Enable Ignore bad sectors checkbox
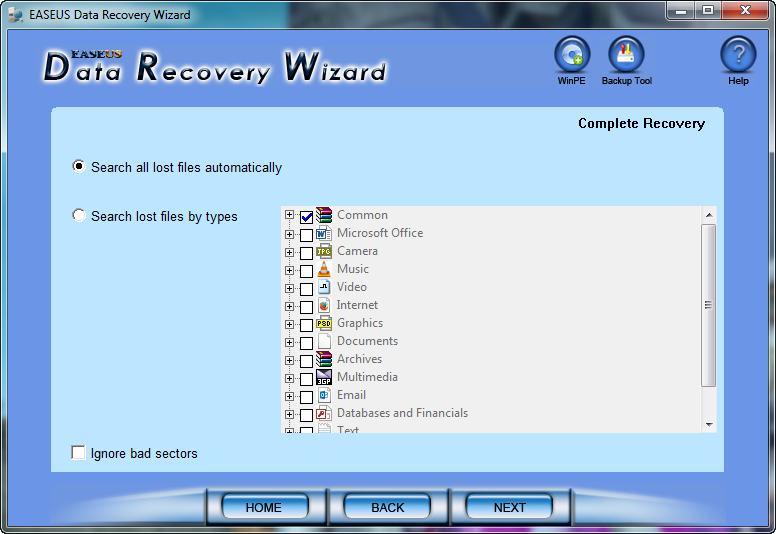Image resolution: width=776 pixels, height=534 pixels. 78,452
